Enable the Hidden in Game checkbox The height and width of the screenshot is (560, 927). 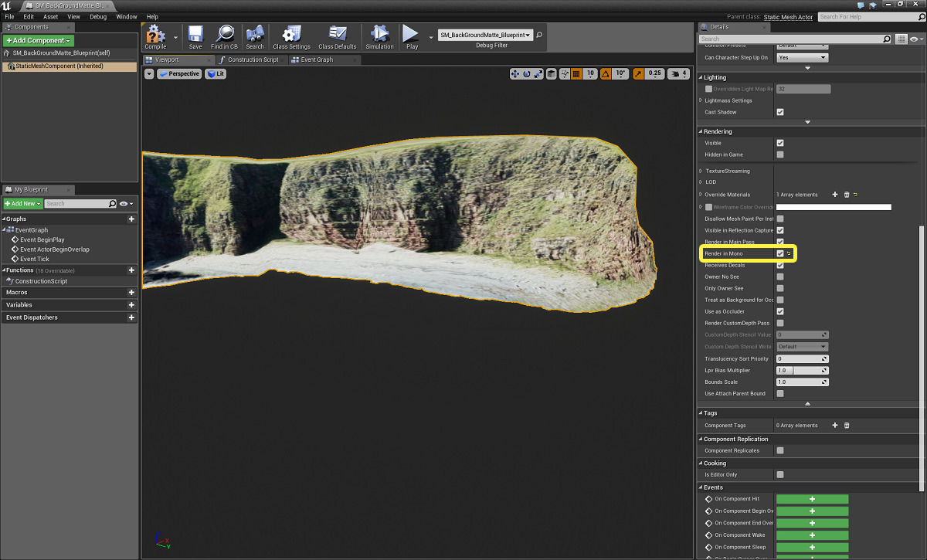click(x=779, y=154)
